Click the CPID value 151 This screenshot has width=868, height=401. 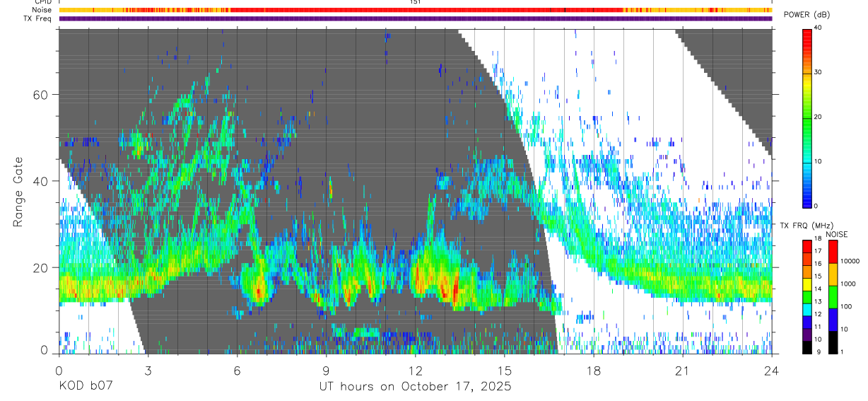coord(415,2)
